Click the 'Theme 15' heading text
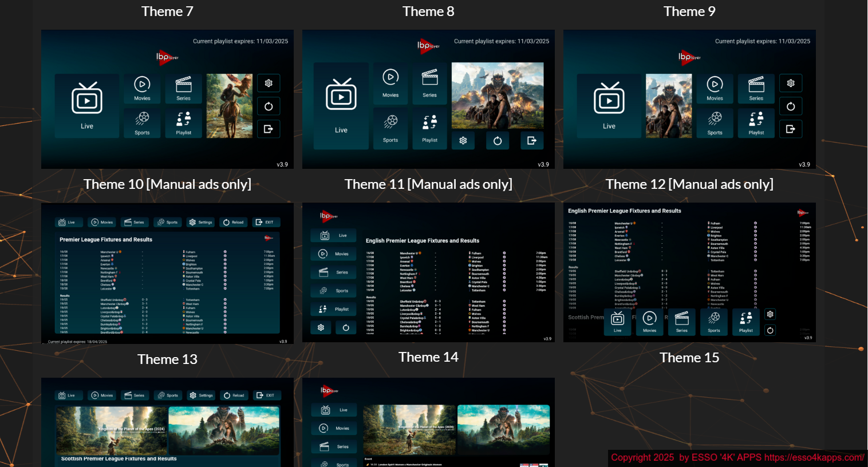 [x=689, y=358]
